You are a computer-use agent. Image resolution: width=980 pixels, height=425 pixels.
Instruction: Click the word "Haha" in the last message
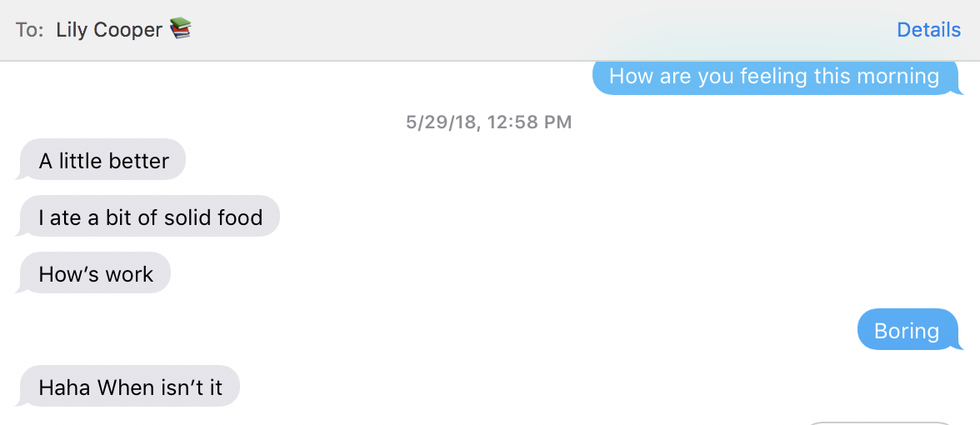[64, 387]
